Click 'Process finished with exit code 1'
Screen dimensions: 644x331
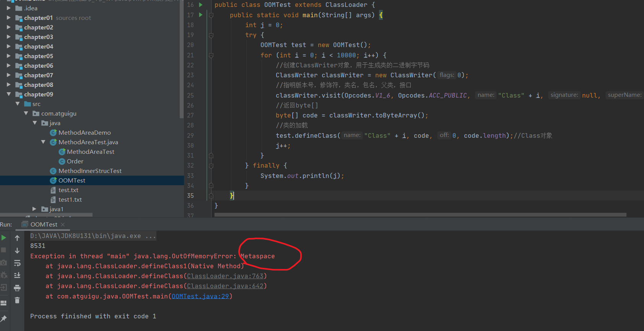tap(93, 316)
